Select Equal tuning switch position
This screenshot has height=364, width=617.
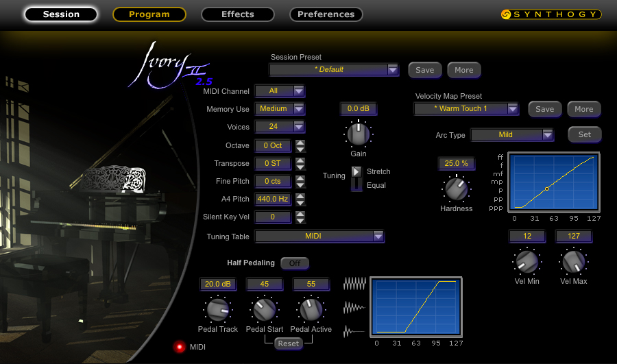tap(356, 185)
